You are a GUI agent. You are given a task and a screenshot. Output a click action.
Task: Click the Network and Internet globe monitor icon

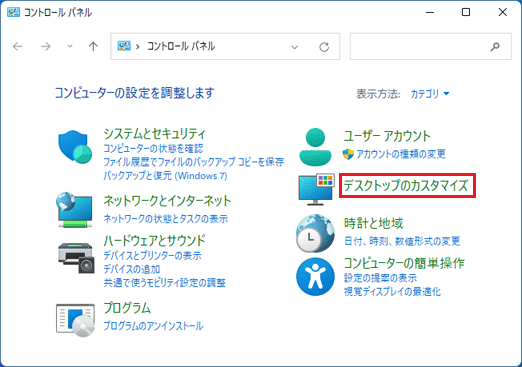tap(74, 210)
